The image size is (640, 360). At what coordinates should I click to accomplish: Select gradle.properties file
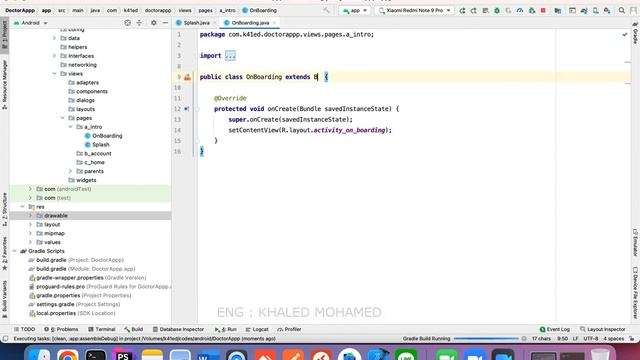coord(80,296)
